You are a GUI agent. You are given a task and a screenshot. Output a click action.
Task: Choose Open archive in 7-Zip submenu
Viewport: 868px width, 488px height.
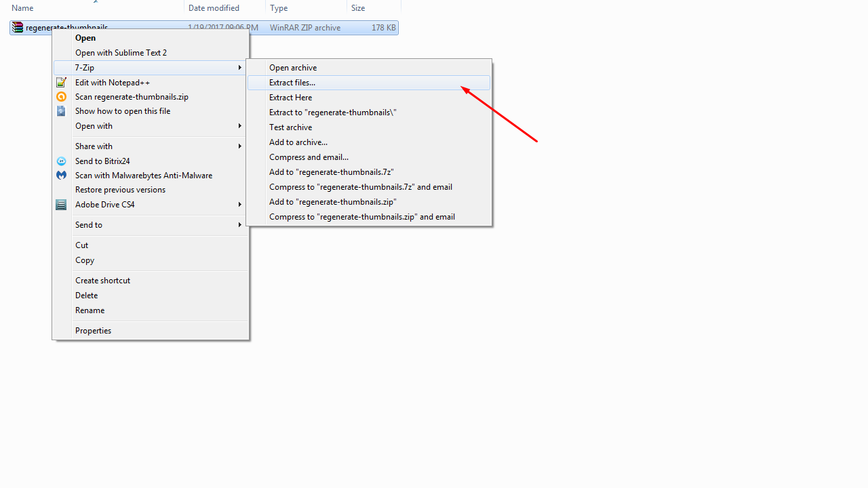point(369,68)
